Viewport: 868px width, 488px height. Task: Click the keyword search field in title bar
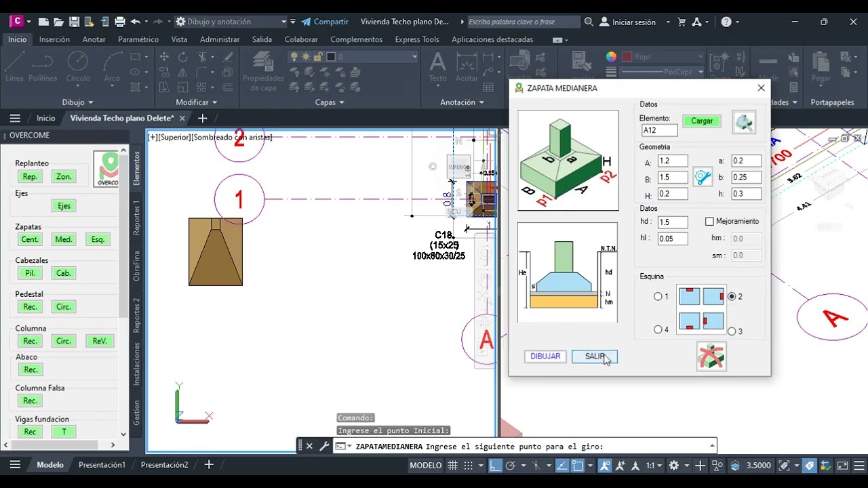tap(523, 22)
